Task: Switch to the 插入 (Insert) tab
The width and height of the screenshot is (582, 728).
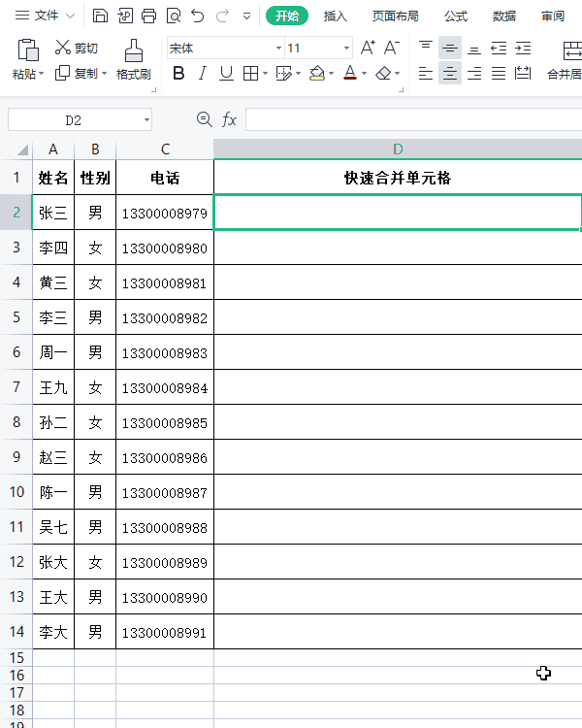Action: (336, 16)
